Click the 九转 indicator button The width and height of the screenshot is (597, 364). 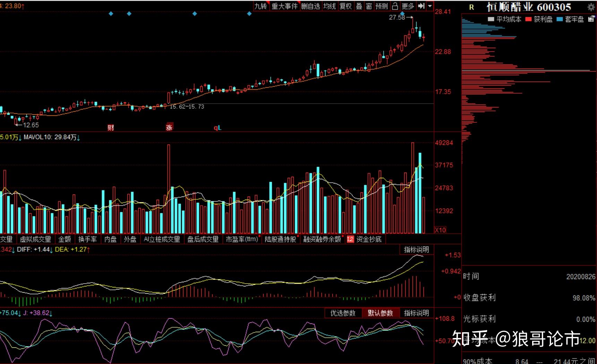tap(261, 6)
